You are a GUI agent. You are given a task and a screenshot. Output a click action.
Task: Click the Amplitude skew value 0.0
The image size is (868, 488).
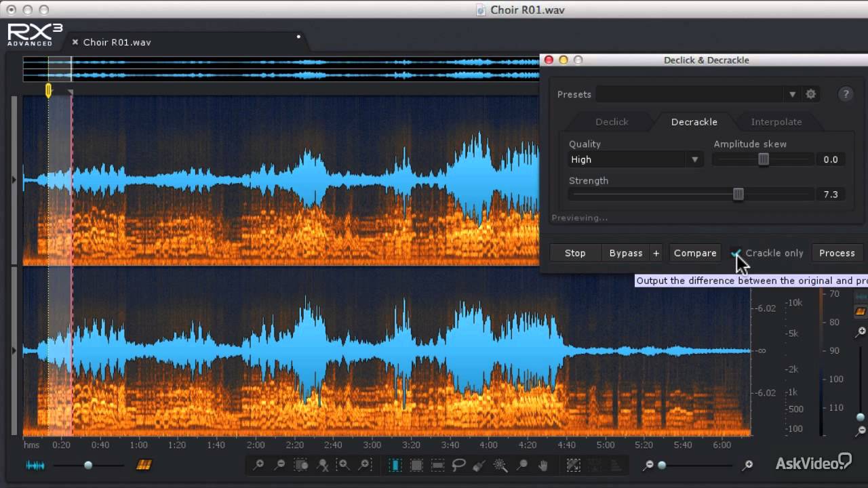(x=831, y=159)
